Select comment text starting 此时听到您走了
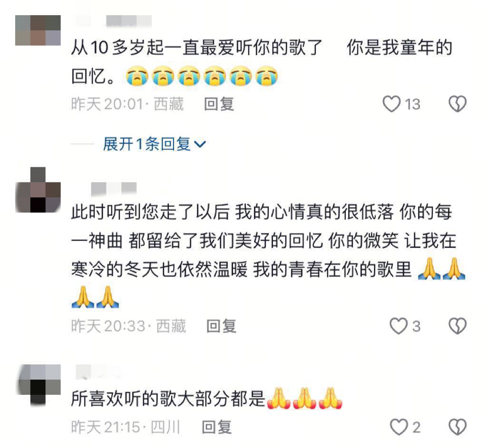Viewport: 487px width, 448px height. click(268, 255)
